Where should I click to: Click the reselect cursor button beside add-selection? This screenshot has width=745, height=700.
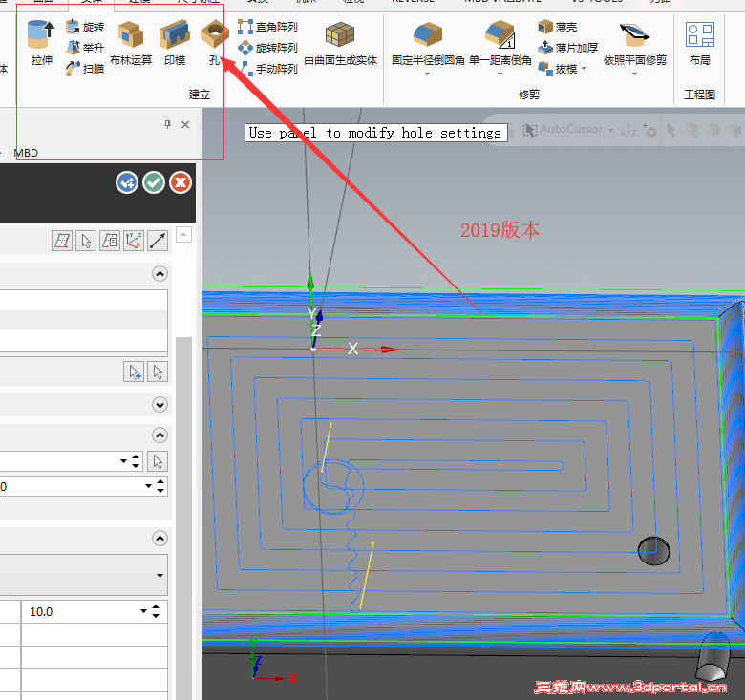158,371
